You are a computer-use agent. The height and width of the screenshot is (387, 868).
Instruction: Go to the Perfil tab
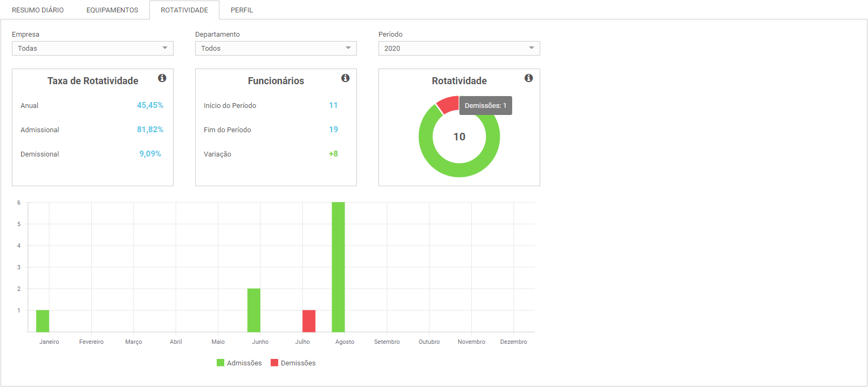click(242, 10)
